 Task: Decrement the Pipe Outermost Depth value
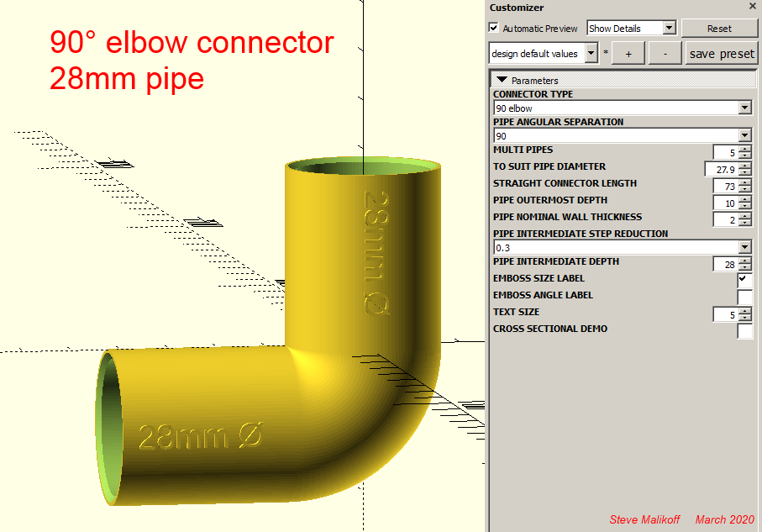744,207
